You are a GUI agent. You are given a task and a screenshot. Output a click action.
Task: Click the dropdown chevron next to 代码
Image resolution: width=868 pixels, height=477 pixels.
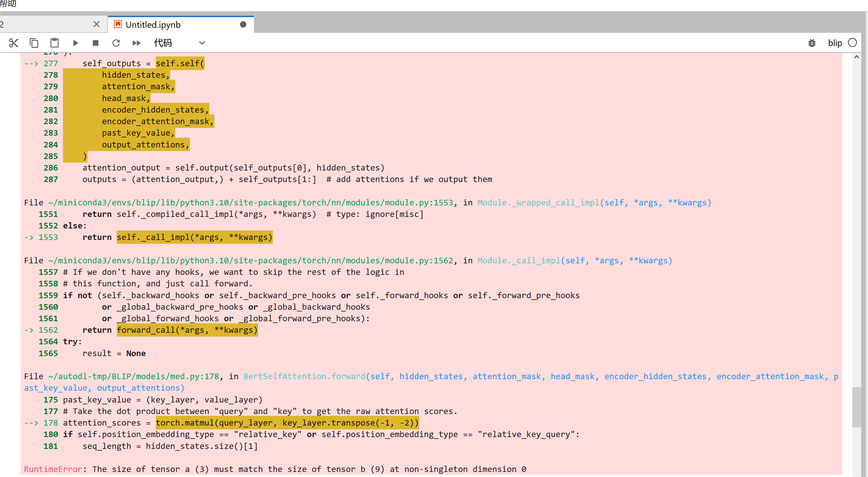202,43
